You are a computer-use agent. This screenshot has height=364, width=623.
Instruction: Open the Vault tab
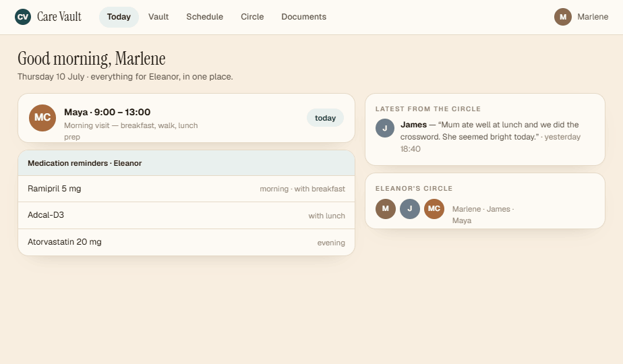coord(158,17)
